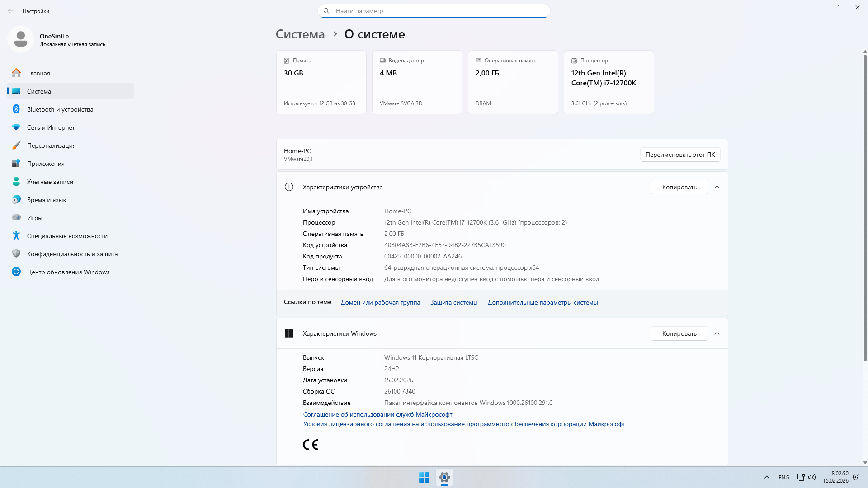Click the Переименовать этот ПК button

680,154
